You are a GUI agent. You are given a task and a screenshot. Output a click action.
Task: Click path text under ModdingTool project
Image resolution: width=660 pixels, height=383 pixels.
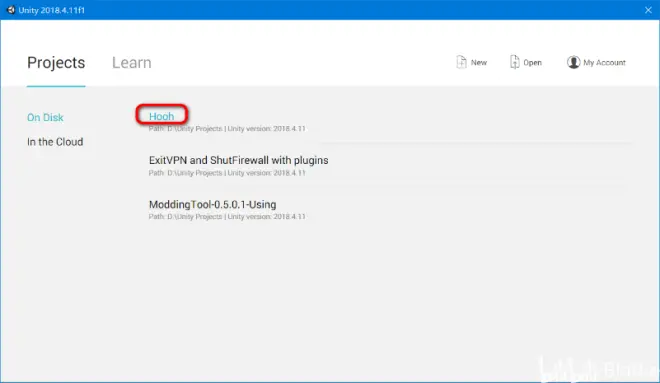[227, 217]
